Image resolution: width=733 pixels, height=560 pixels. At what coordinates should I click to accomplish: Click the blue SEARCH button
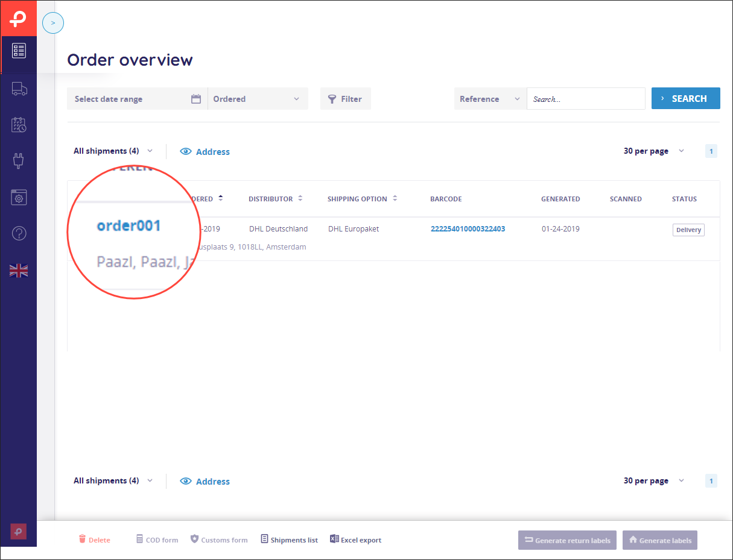pyautogui.click(x=685, y=98)
